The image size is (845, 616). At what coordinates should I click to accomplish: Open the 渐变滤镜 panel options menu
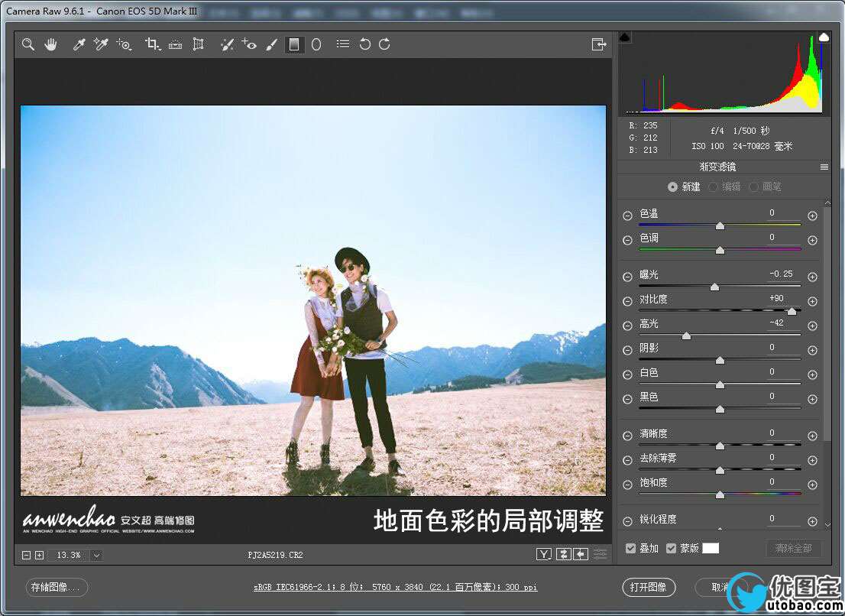pyautogui.click(x=824, y=167)
